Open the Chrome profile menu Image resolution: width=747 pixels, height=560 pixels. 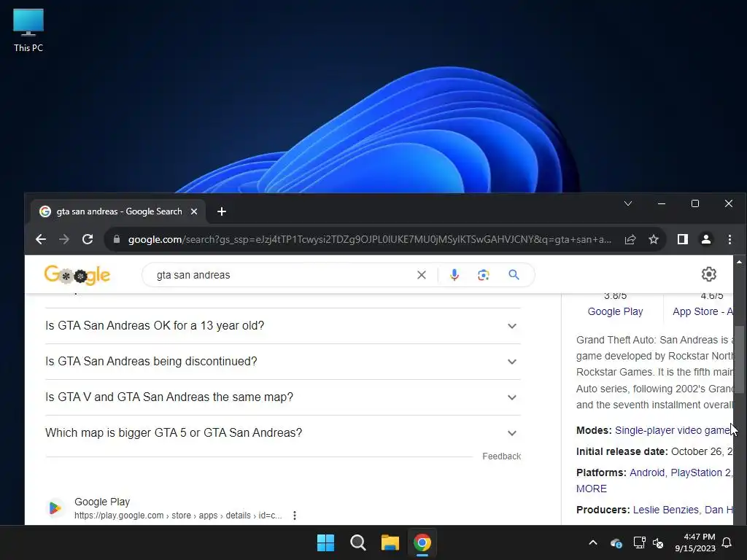[706, 239]
